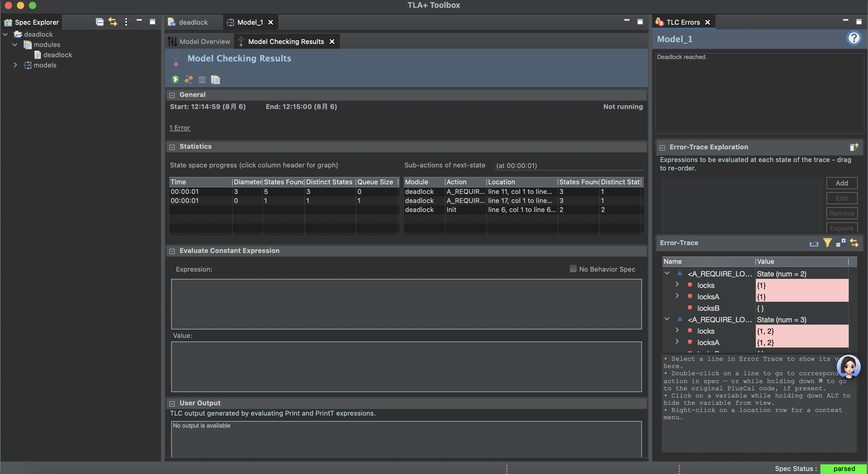Close the TLC Errors view tab
The image size is (868, 474).
point(708,22)
